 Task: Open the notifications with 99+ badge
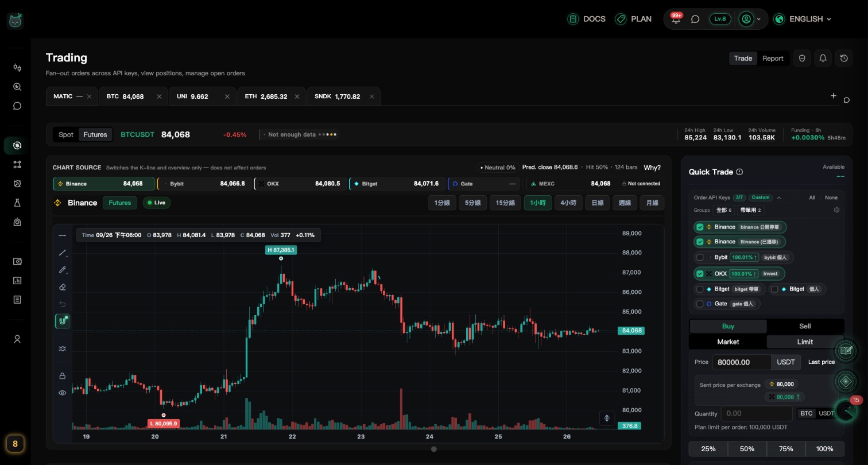[x=676, y=19]
